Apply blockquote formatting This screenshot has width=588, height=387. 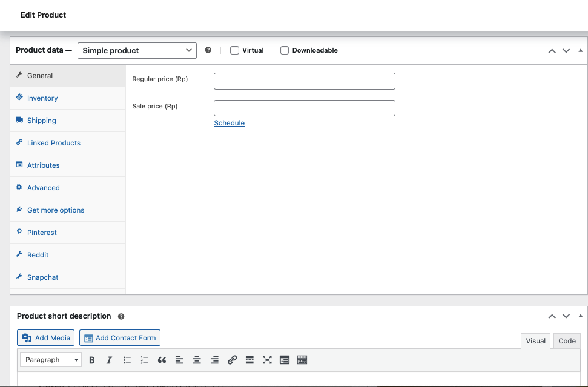tap(162, 360)
